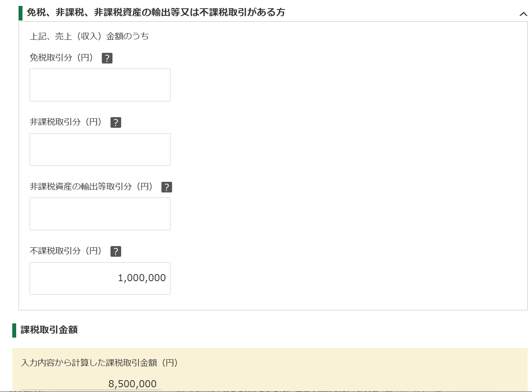Image resolution: width=532 pixels, height=392 pixels.
Task: Click the text 上記、売上（収入）金額のうち
Action: point(89,36)
